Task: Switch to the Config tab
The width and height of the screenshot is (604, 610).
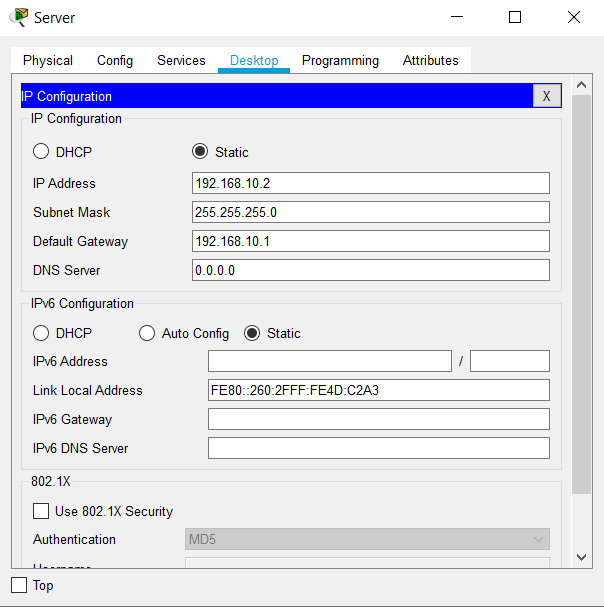Action: [115, 61]
